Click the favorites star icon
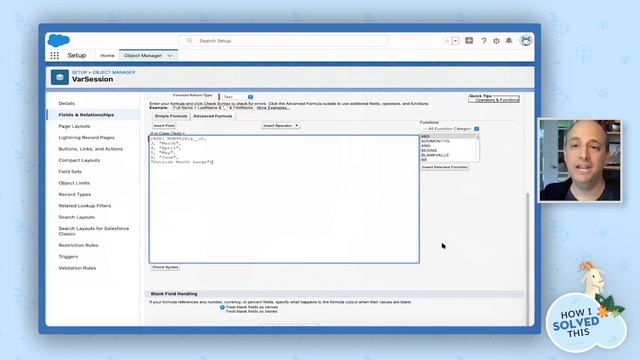Viewport: 640px width, 360px height. point(447,41)
